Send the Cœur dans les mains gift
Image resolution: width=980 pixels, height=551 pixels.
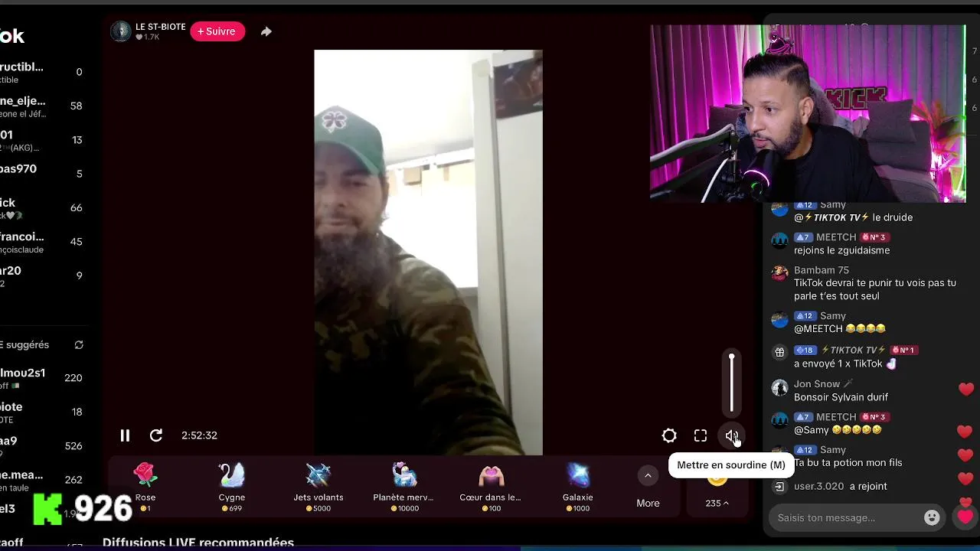click(x=491, y=486)
